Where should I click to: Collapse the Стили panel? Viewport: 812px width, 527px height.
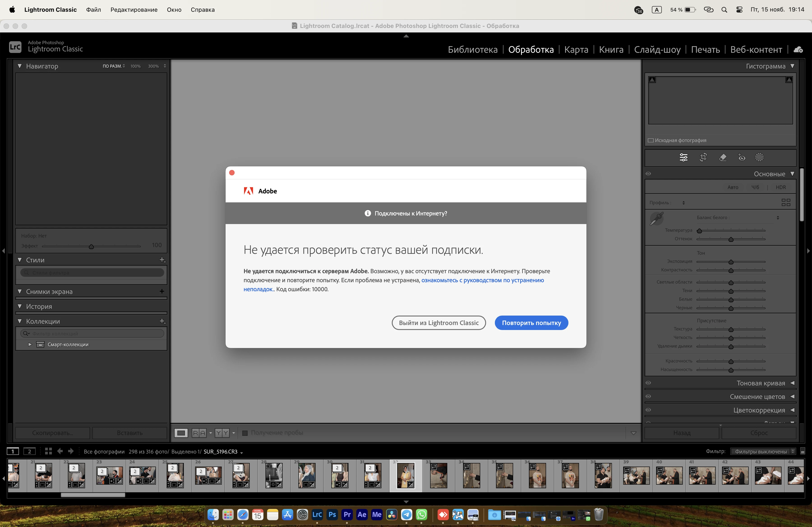click(x=20, y=260)
